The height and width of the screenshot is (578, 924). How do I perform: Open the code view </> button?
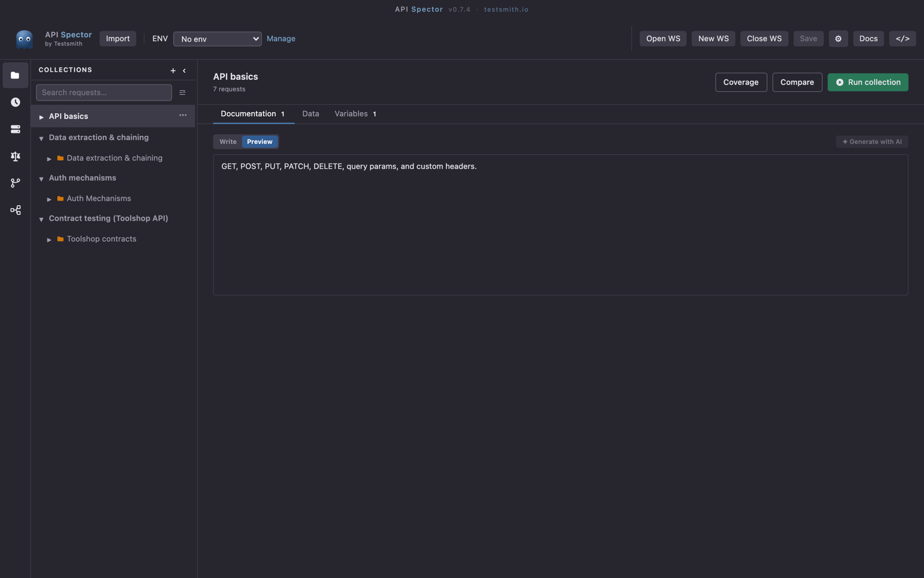click(x=902, y=39)
